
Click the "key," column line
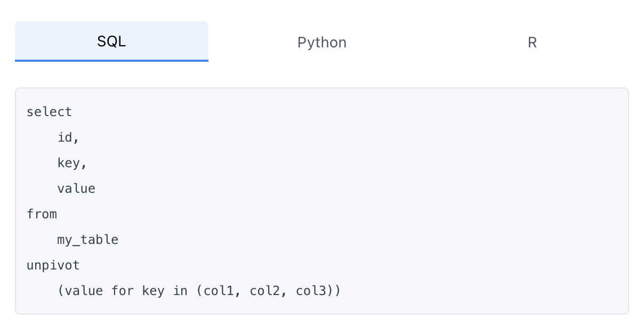pyautogui.click(x=72, y=163)
